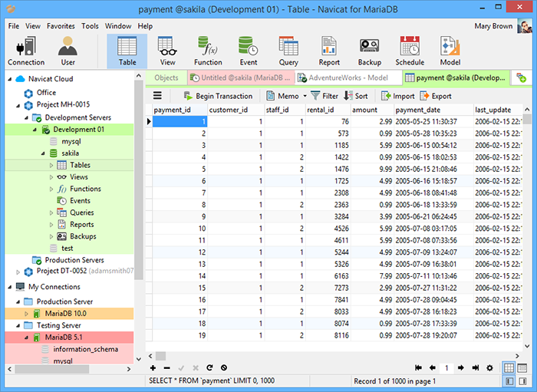Screen dimensions: 537x392
Task: Toggle the left navigation pane
Action: [x=509, y=381]
